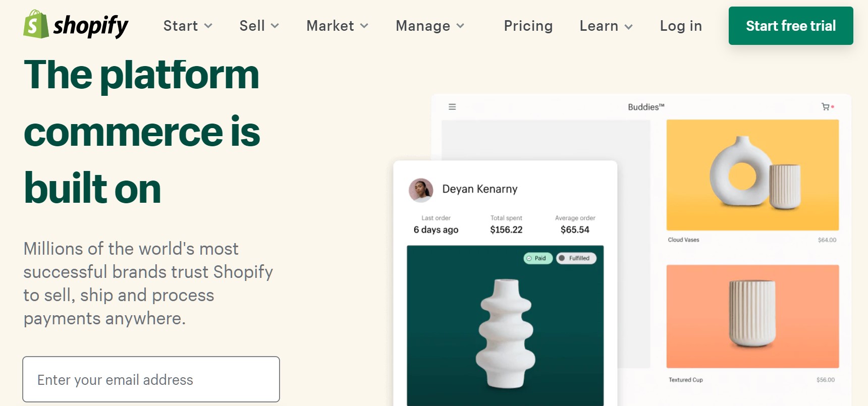This screenshot has width=868, height=406.
Task: Click Deyan Kenarny's profile avatar
Action: (421, 190)
